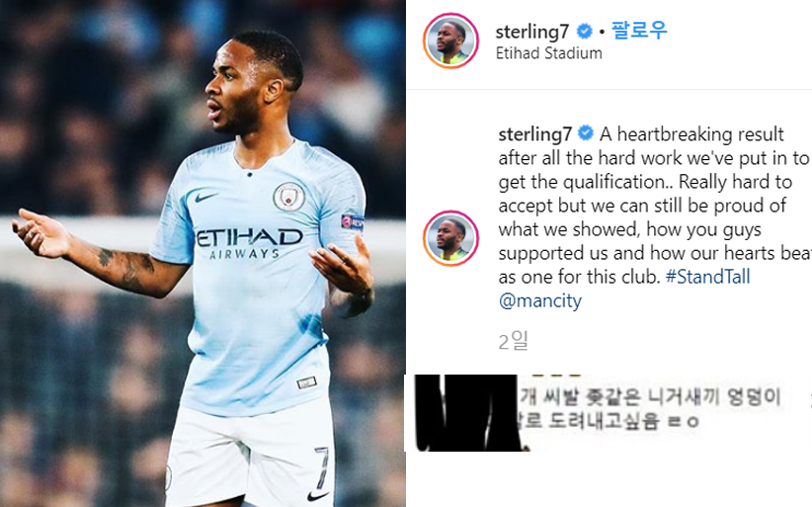
Task: Click the Nike swoosh on the shirt
Action: click(206, 198)
